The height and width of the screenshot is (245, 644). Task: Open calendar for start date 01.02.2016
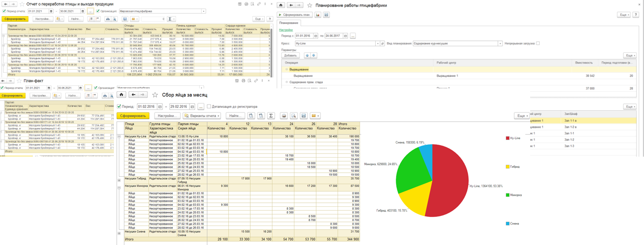[160, 106]
